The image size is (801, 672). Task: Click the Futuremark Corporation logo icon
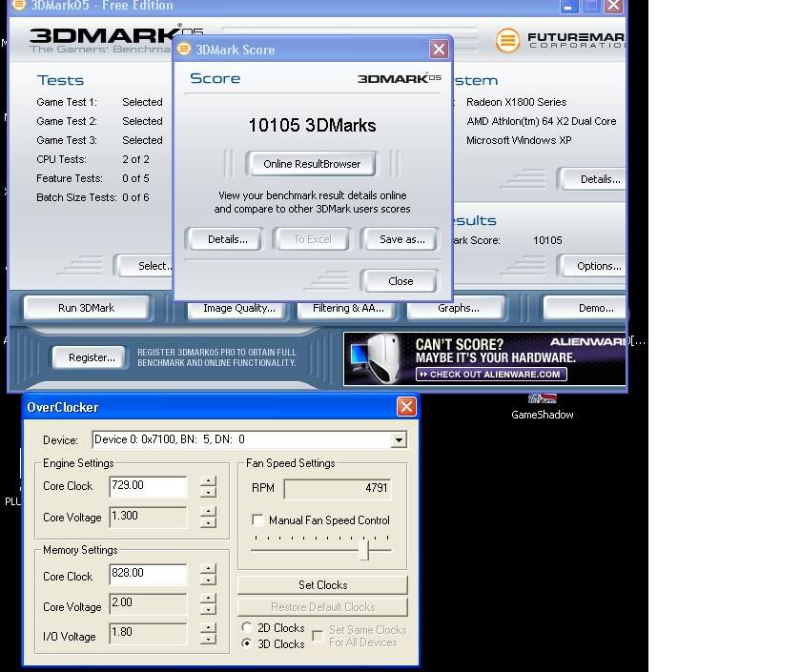click(507, 40)
